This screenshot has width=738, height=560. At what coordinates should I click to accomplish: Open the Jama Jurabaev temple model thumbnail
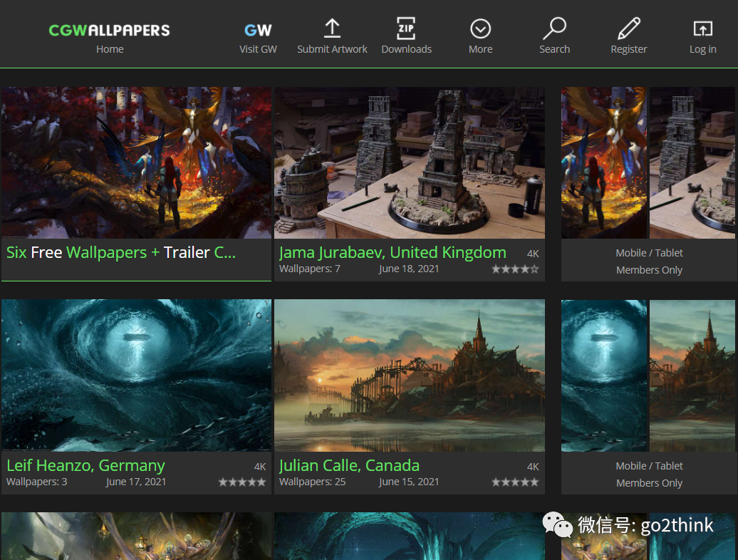click(410, 162)
